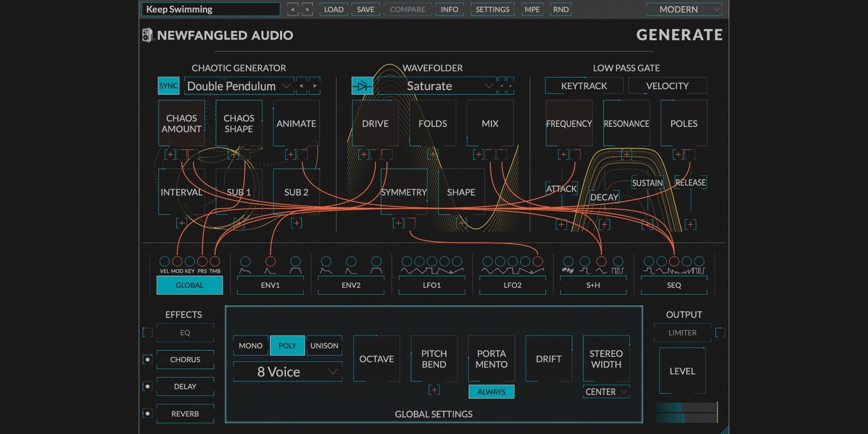Viewport: 868px width, 434px height.
Task: Add modulation slot under ANIMATE
Action: coord(290,154)
